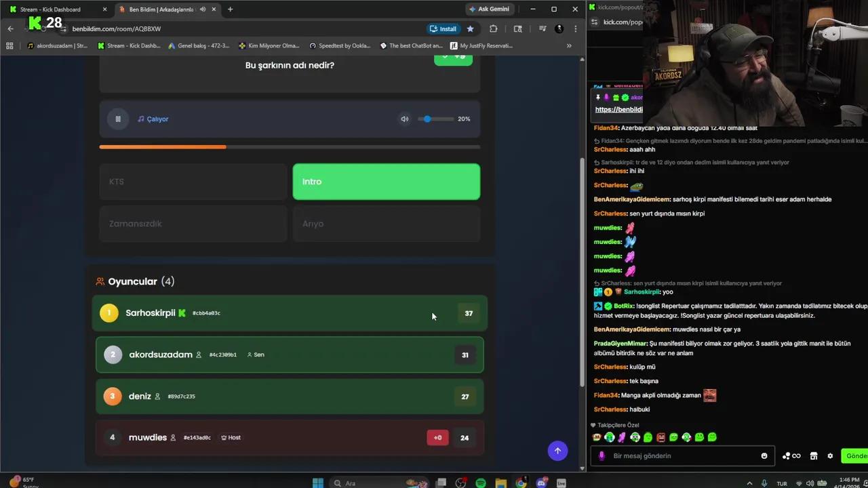Open the chat settings gear icon
868x488 pixels.
coord(830,455)
